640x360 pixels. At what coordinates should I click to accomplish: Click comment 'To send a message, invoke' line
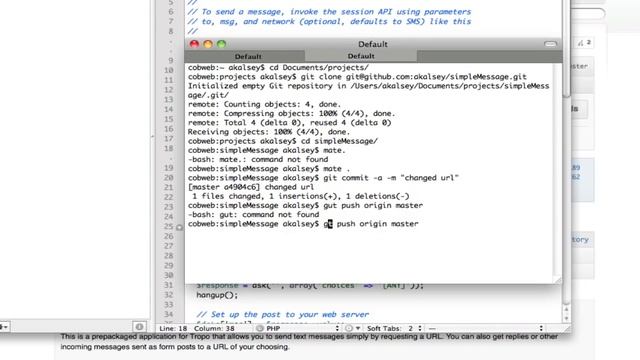click(x=329, y=12)
